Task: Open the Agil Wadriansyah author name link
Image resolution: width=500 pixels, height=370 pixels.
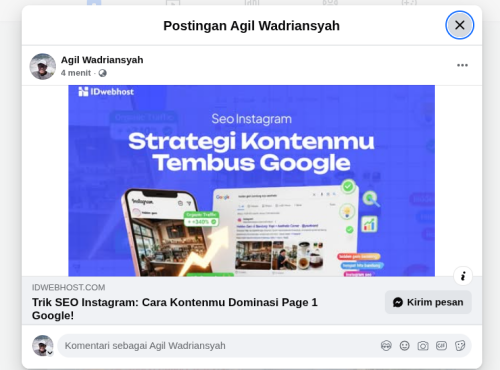Action: [102, 60]
